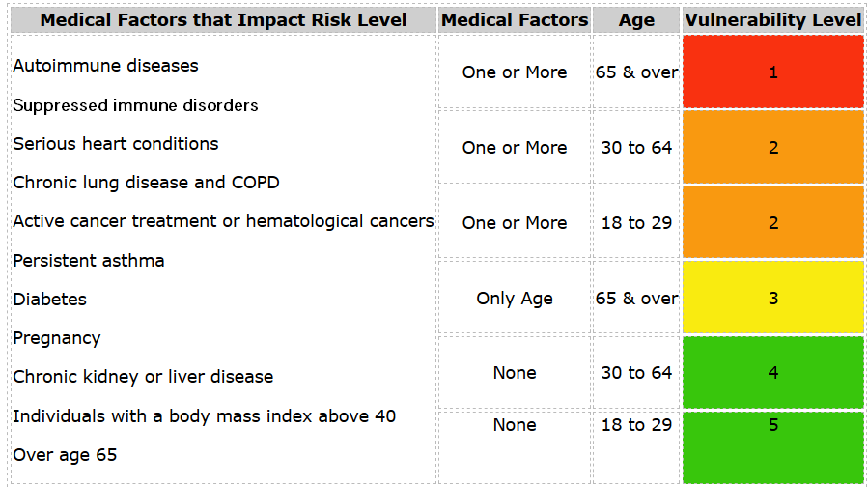Screen dimensions: 868x487
Task: Select "Chronic lung disease and COPD" text
Action: tap(146, 183)
